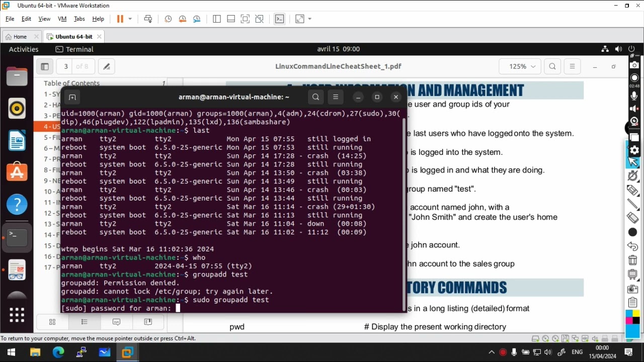
Task: Open annotation pencil tool in document viewer
Action: click(x=107, y=66)
